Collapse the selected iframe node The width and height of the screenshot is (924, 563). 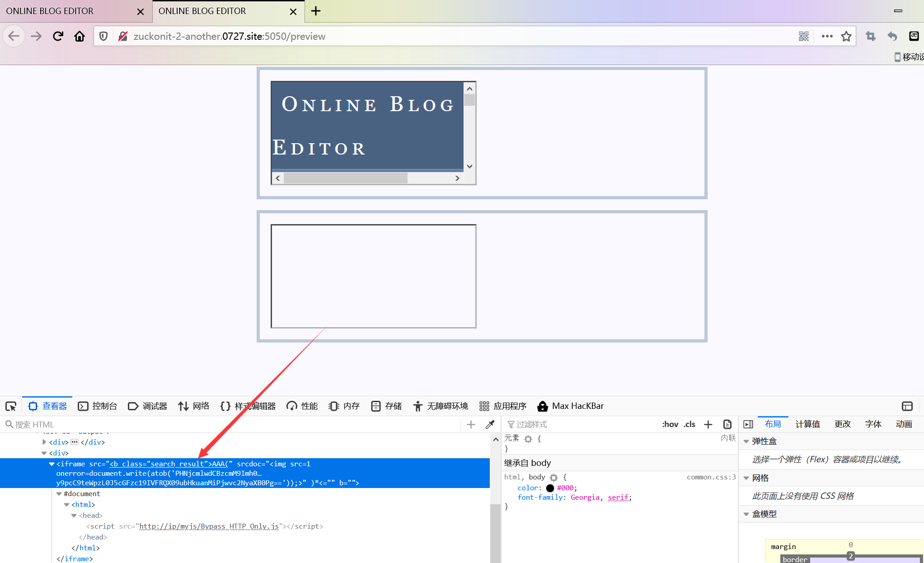point(52,464)
